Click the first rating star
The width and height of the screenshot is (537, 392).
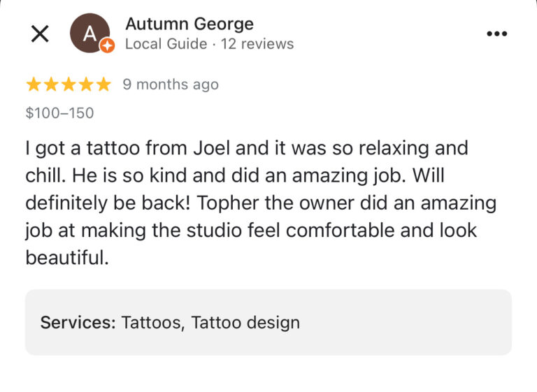pos(34,85)
